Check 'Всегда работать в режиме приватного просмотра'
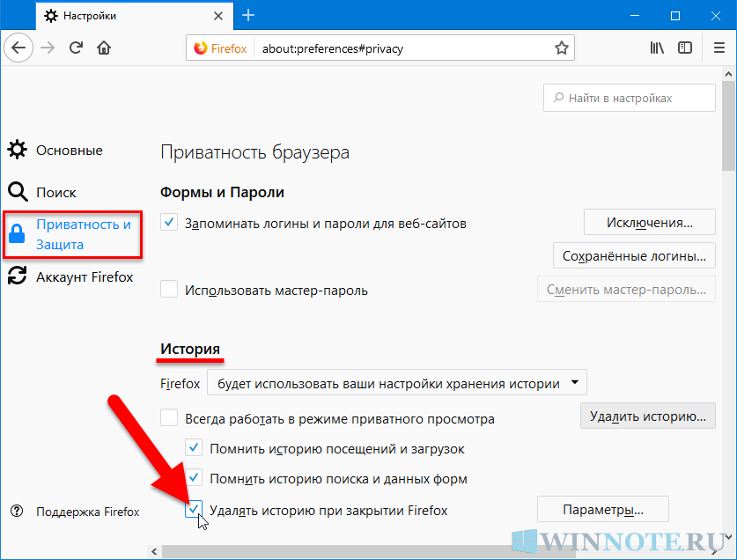The image size is (737, 560). 170,418
